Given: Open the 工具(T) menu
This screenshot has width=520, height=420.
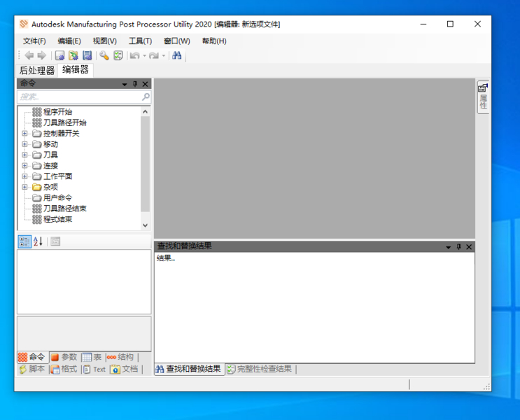Looking at the screenshot, I should [140, 41].
